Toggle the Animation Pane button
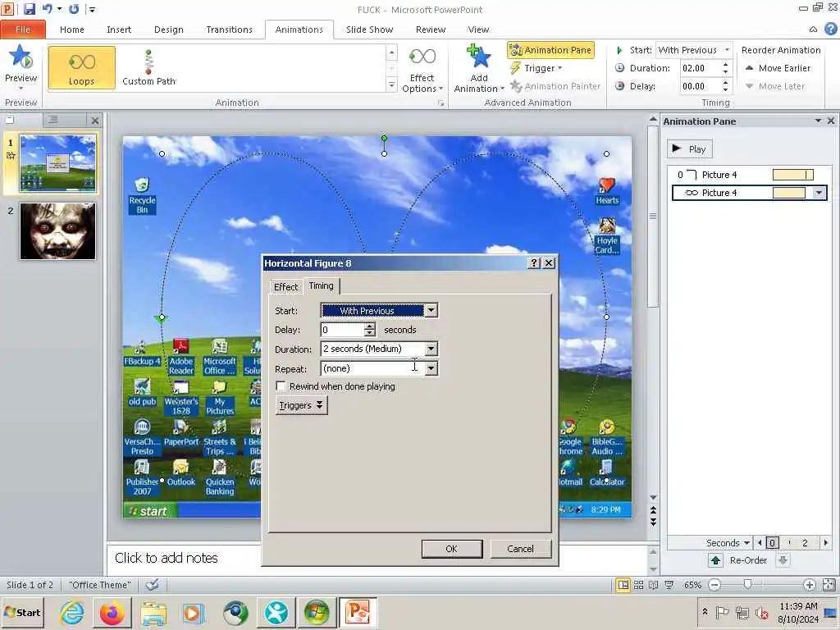The width and height of the screenshot is (840, 630). click(x=550, y=50)
